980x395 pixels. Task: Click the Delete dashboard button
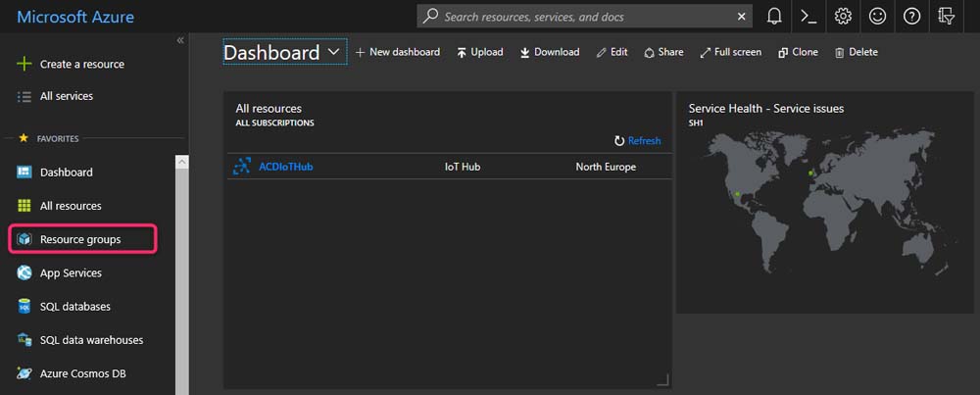click(x=856, y=52)
